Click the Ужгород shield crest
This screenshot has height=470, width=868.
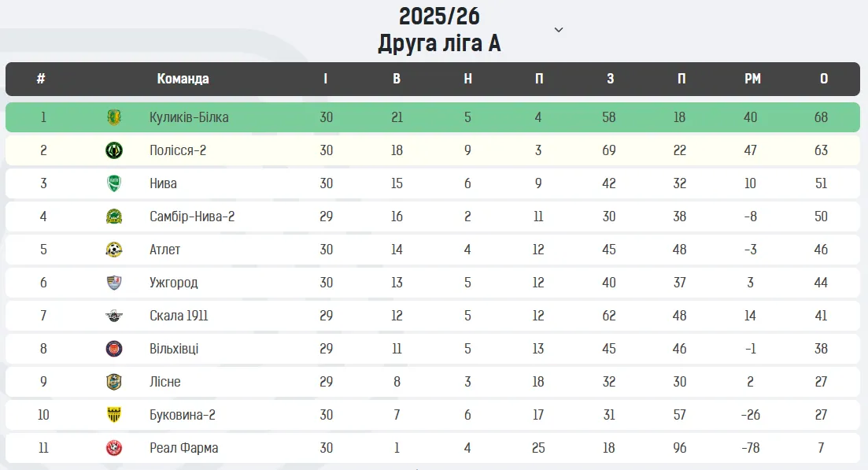[x=114, y=283]
